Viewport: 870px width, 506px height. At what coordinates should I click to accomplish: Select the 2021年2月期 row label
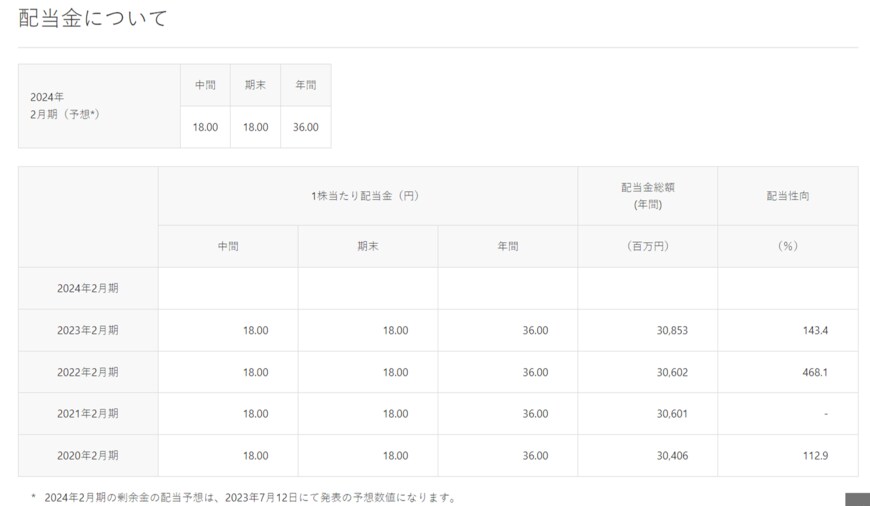pyautogui.click(x=88, y=414)
